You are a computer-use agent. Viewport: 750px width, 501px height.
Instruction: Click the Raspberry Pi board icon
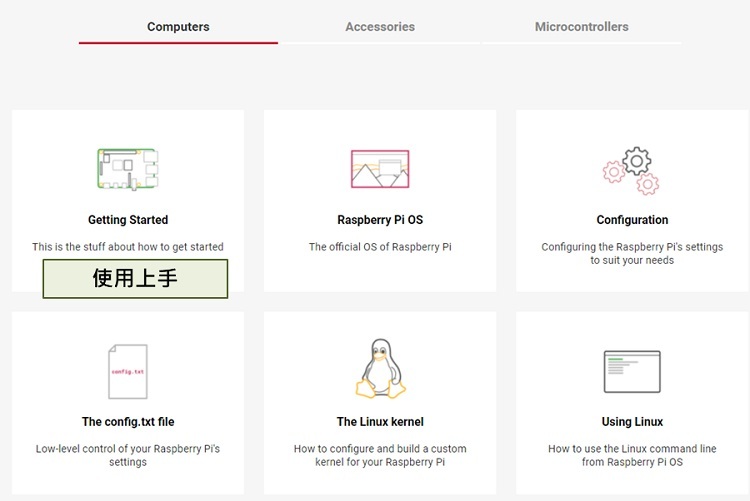128,168
